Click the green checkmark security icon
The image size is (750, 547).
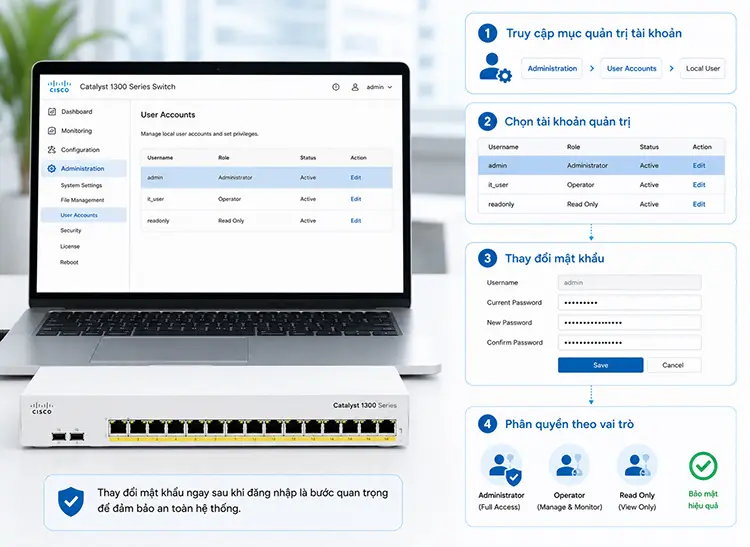click(703, 466)
